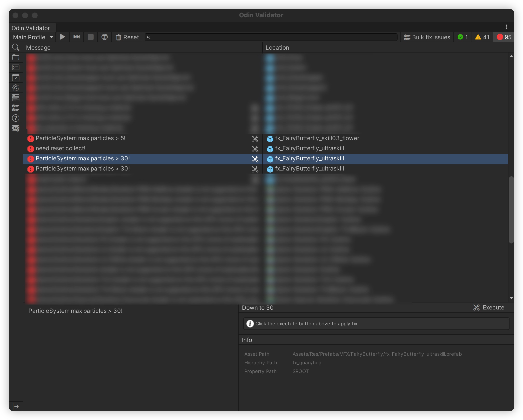Click the stop square toolbar icon
This screenshot has height=420, width=523.
click(x=90, y=37)
